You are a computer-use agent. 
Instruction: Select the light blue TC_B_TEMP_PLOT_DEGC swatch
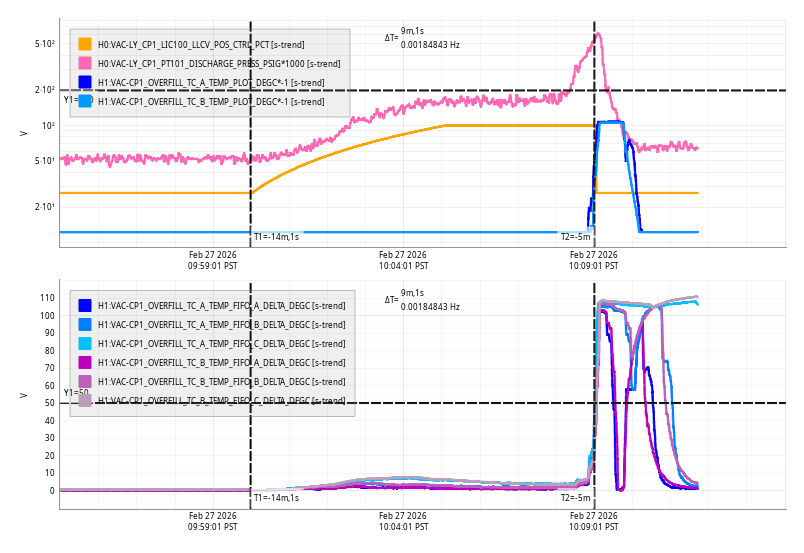point(85,101)
